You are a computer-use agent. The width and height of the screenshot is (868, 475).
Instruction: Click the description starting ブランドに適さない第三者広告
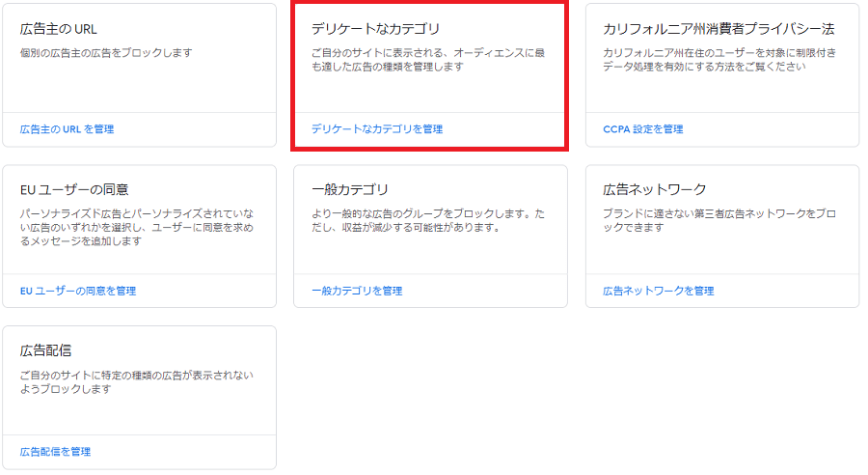tap(719, 220)
